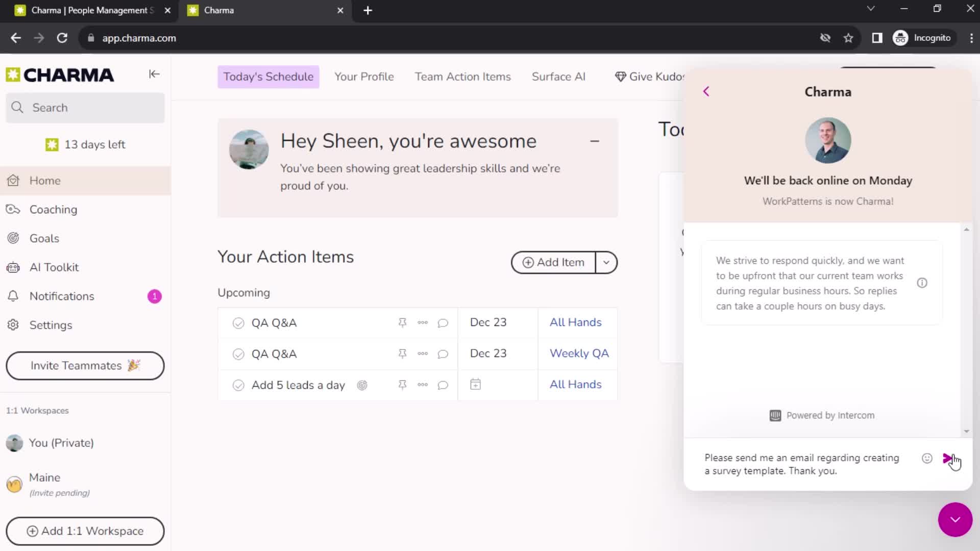Comment on the Weekly QA item
Image resolution: width=980 pixels, height=551 pixels.
(x=443, y=354)
